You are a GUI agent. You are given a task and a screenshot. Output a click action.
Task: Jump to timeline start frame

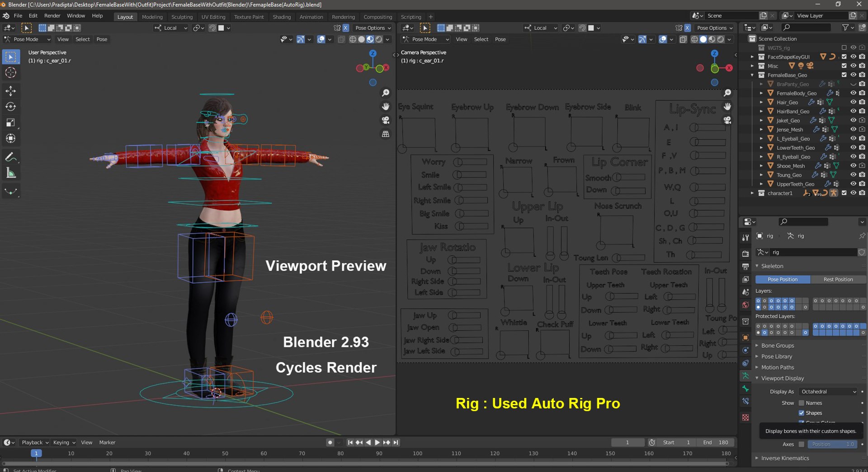click(350, 443)
